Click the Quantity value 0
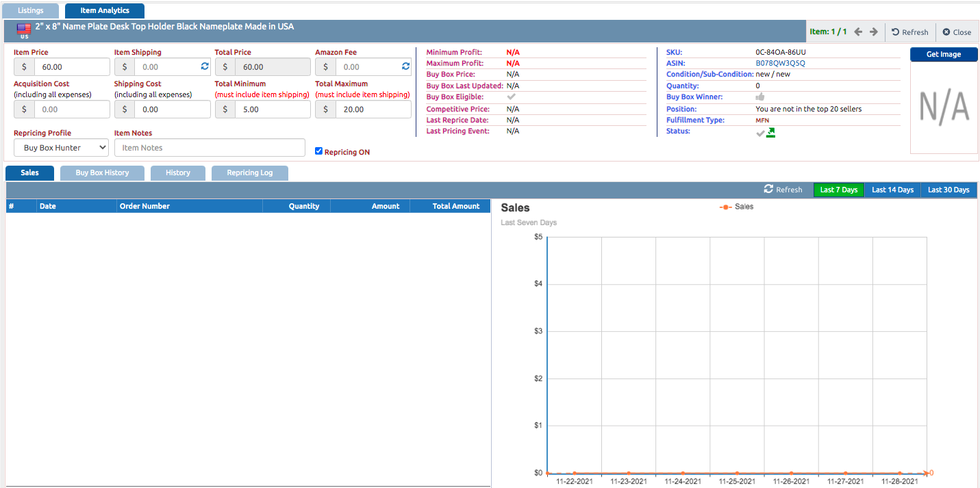The height and width of the screenshot is (488, 980). pyautogui.click(x=758, y=86)
